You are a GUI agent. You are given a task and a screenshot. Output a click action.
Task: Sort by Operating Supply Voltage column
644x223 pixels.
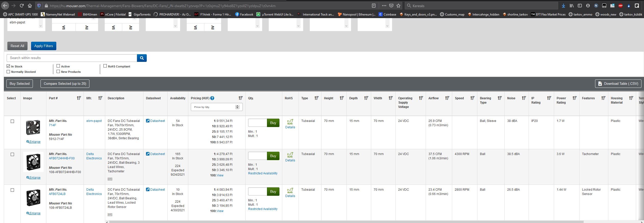[x=421, y=98]
